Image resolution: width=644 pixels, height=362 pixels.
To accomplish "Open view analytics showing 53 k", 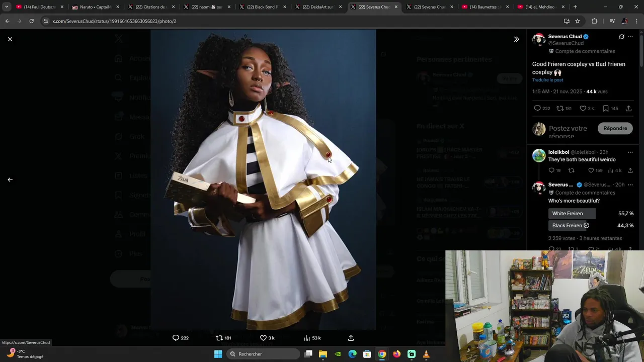I will pyautogui.click(x=312, y=338).
